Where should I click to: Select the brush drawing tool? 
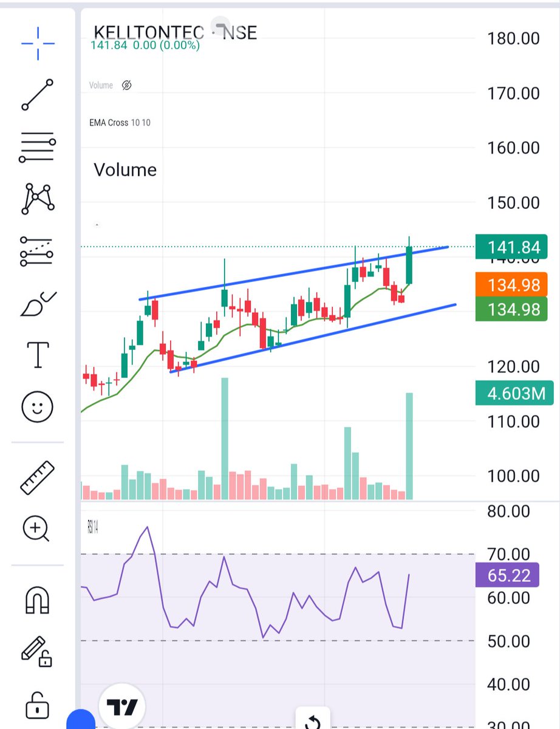click(38, 304)
